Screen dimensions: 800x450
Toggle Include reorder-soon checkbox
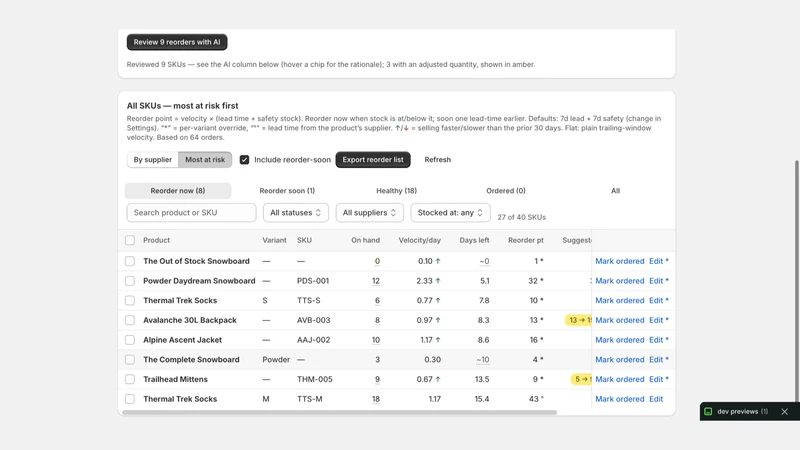point(244,160)
